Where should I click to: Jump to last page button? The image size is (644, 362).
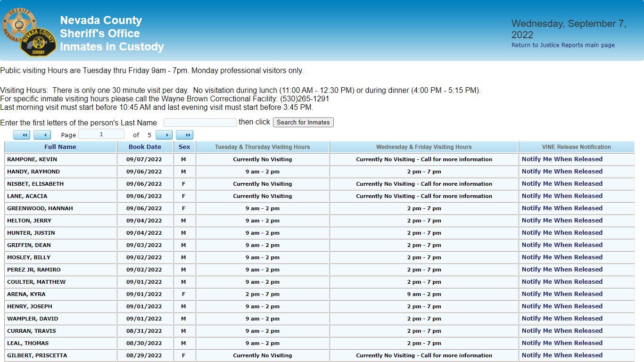tap(185, 135)
